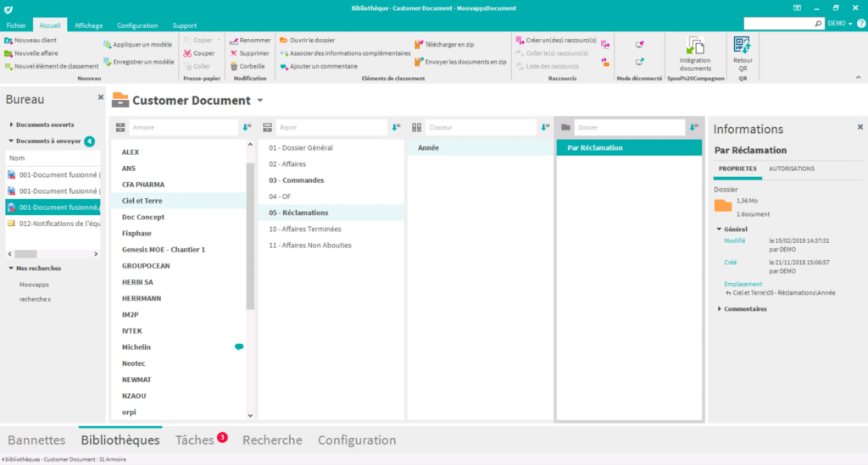The height and width of the screenshot is (465, 868).
Task: Click the Dossier filter input field
Action: click(628, 127)
